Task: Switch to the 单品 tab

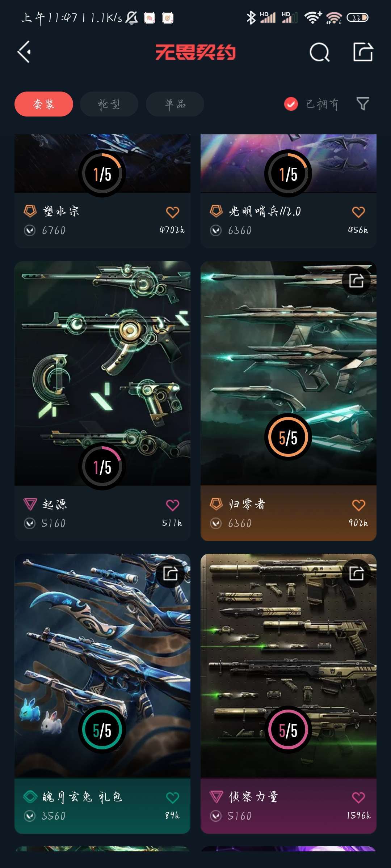Action: (x=175, y=104)
